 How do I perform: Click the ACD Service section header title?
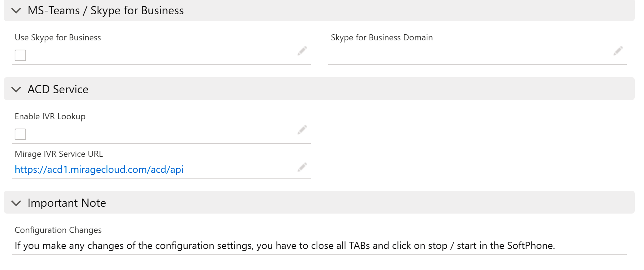[58, 89]
